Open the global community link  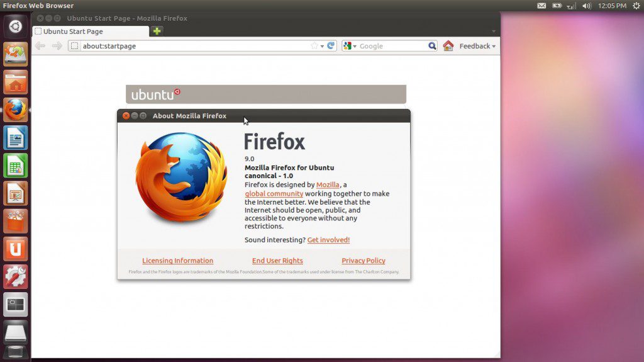tap(274, 193)
